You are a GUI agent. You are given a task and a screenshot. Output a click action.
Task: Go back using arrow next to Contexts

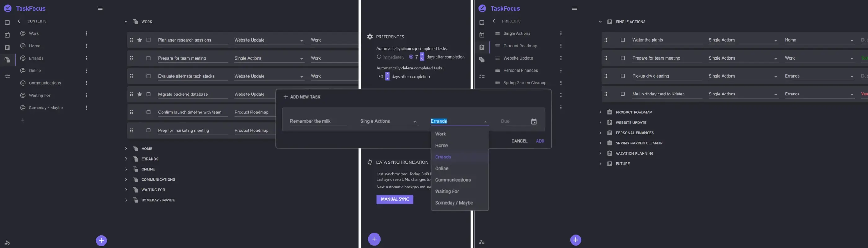[19, 21]
